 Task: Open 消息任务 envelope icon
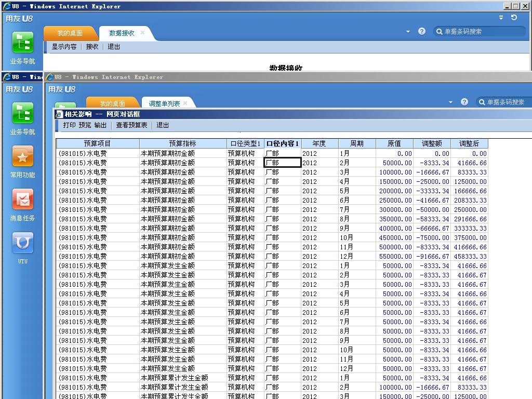pos(23,199)
